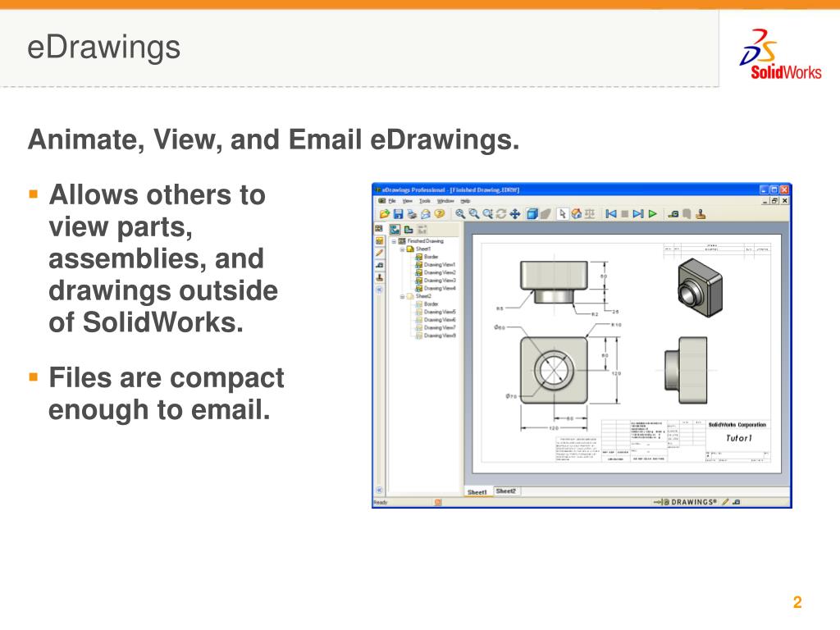Image resolution: width=840 pixels, height=630 pixels.
Task: Activate the Rotate tool with circular arrows
Action: (501, 214)
